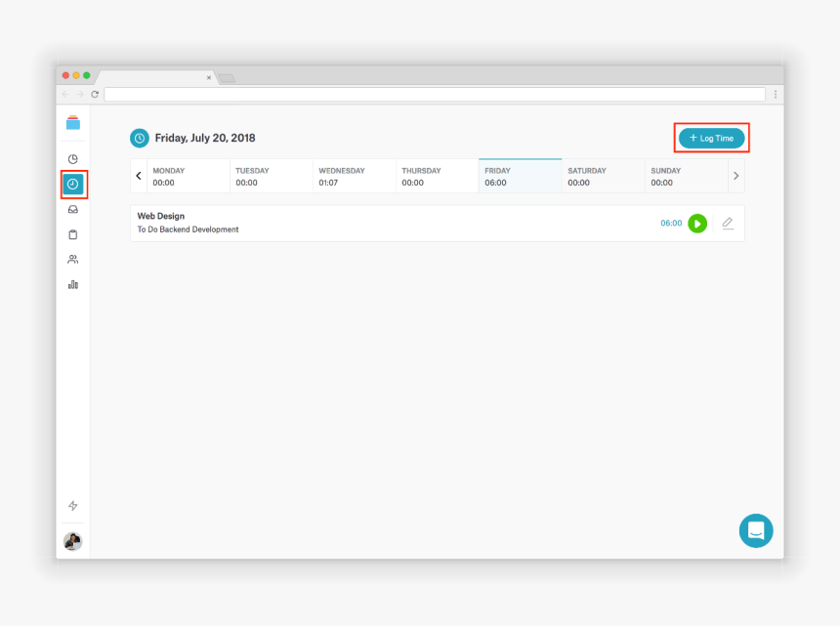The height and width of the screenshot is (626, 840).
Task: Click the browser back arrow
Action: (x=65, y=95)
